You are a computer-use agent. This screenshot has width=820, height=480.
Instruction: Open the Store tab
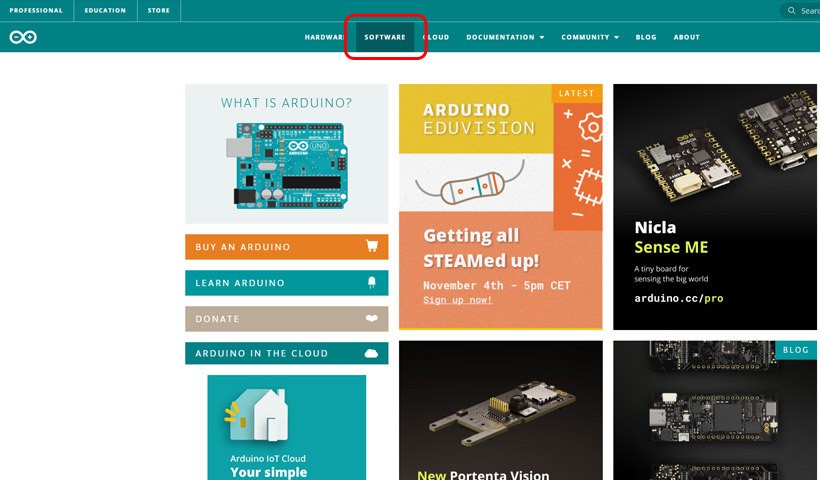[x=158, y=10]
